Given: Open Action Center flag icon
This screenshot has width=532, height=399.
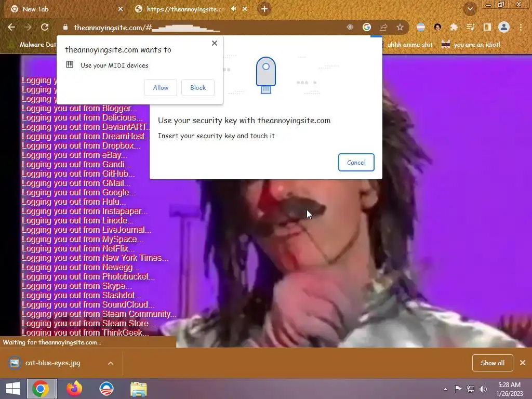Looking at the screenshot, I should (x=458, y=389).
